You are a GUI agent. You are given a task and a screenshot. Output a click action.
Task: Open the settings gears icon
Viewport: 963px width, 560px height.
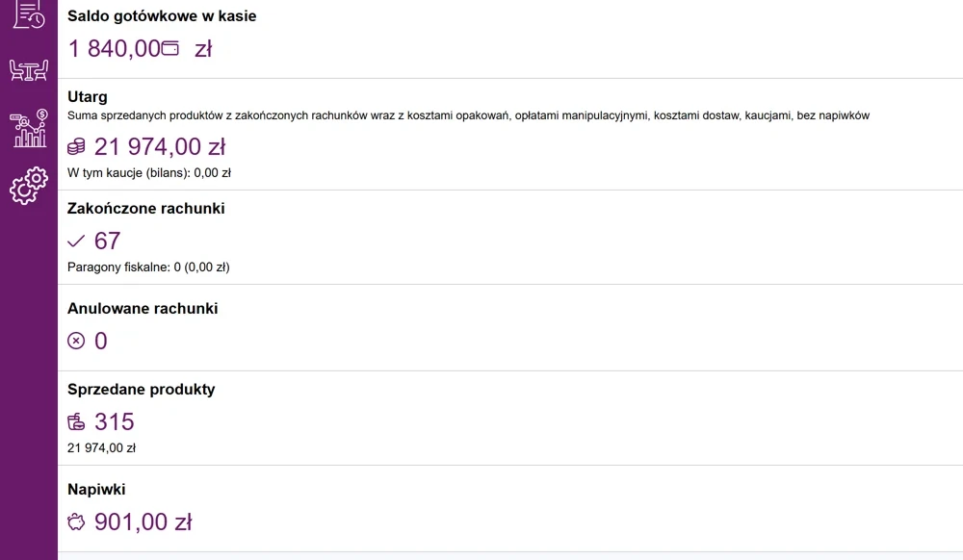(x=29, y=186)
